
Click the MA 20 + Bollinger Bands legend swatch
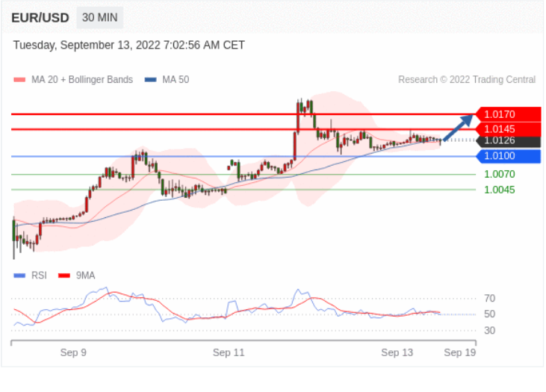click(x=19, y=80)
